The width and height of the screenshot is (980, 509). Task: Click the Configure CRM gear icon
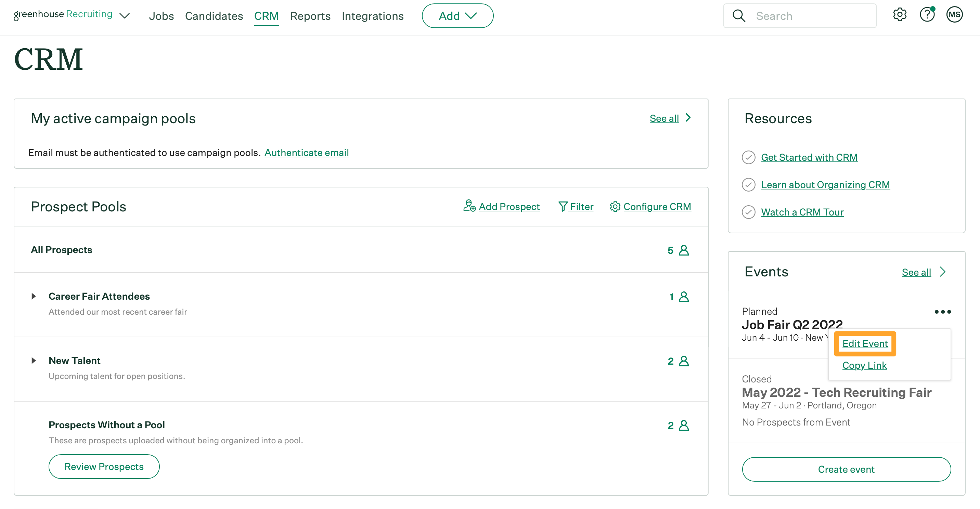[x=615, y=207]
